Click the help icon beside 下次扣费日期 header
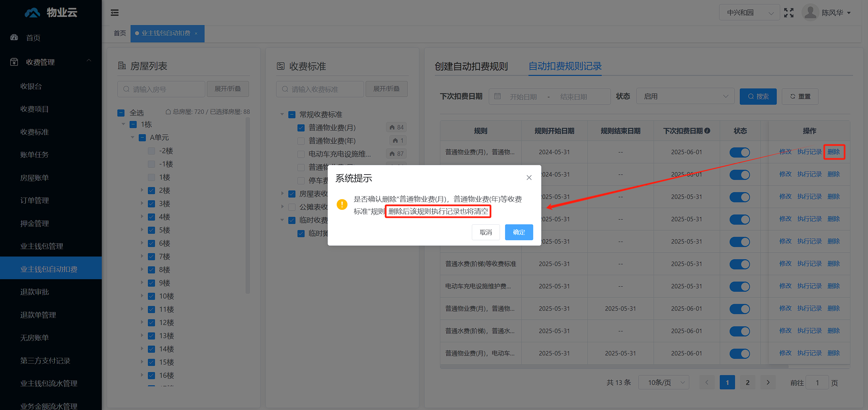 click(707, 131)
